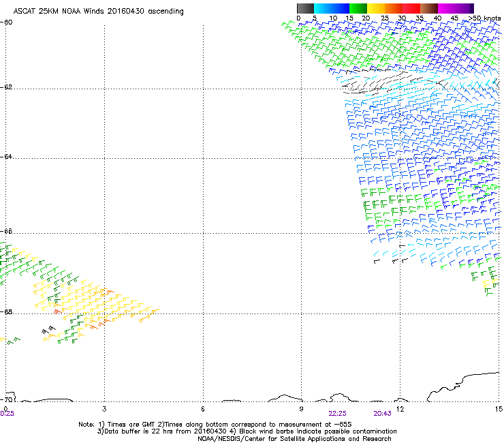The image size is (504, 443).
Task: Click the title 'ASCAT 25KM NOAA Winds 20160430 ascending'
Action: (x=98, y=12)
